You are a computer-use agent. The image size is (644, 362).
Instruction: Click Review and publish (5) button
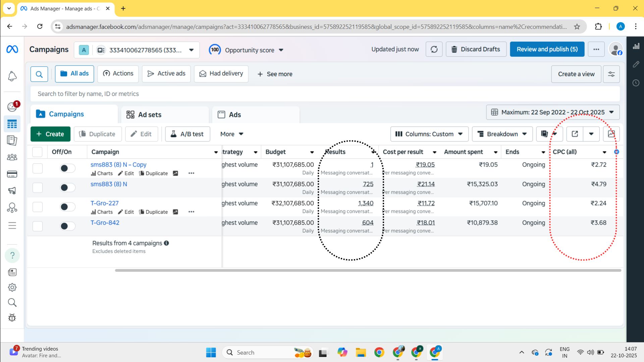tap(547, 49)
